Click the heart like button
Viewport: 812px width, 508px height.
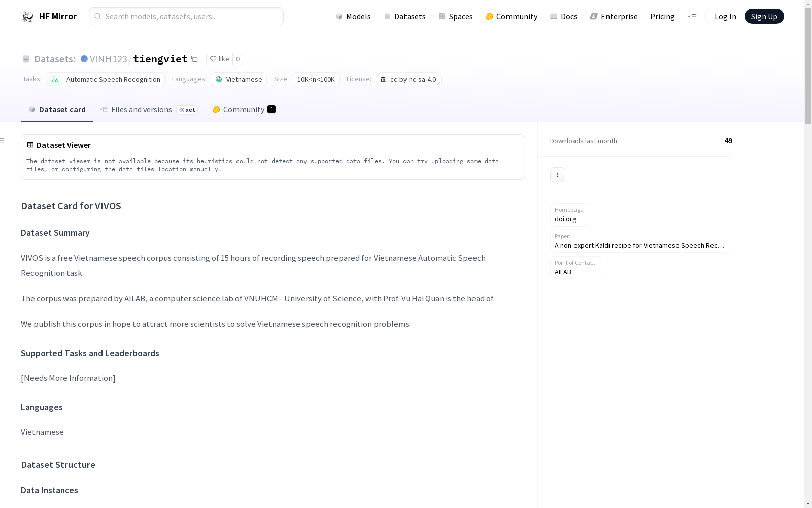(219, 59)
